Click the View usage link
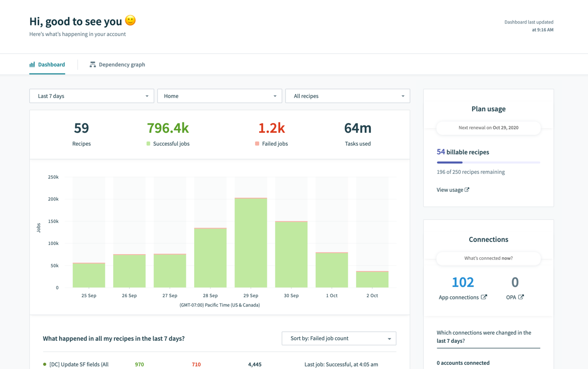588x369 pixels. [450, 189]
